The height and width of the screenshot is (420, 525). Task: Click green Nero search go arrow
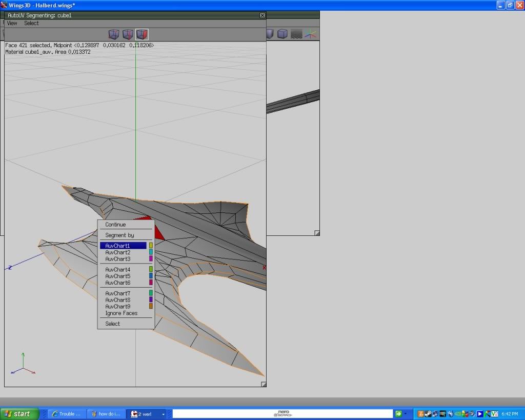click(398, 413)
